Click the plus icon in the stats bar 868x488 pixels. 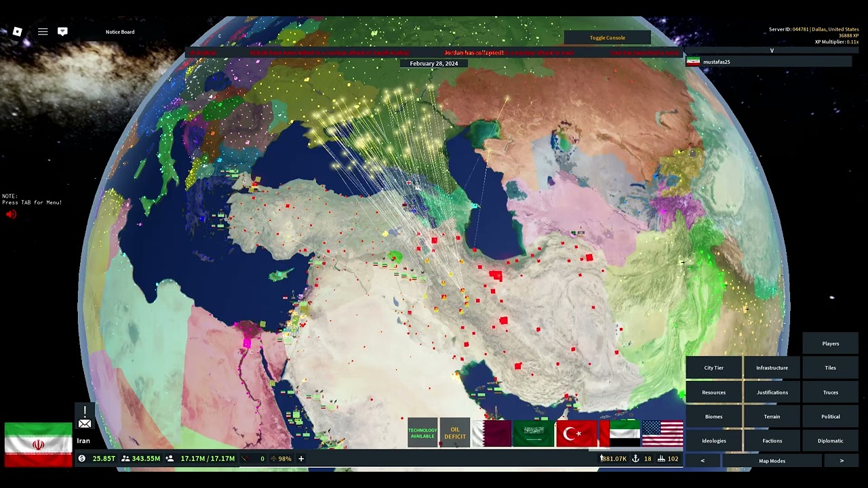pos(301,459)
